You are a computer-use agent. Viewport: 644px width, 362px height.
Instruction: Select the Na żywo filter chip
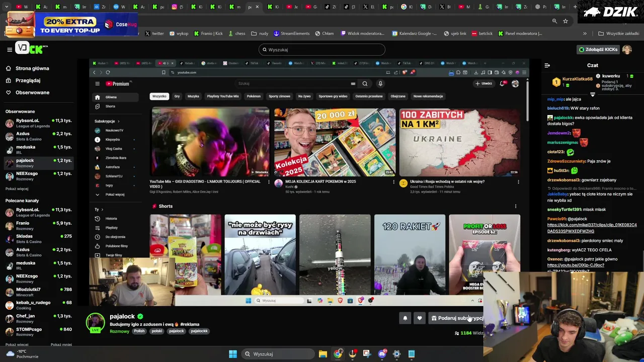[304, 96]
